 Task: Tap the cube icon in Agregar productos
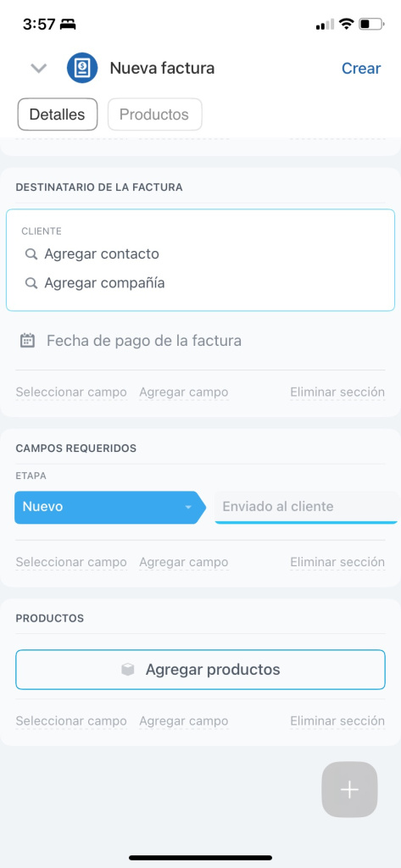[x=128, y=670]
